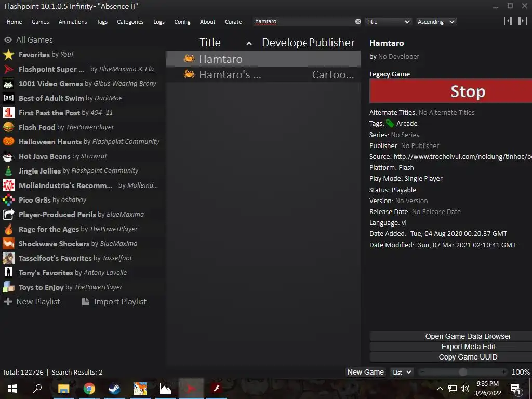532x399 pixels.
Task: Click First Past the Post number-one icon
Action: 8,113
